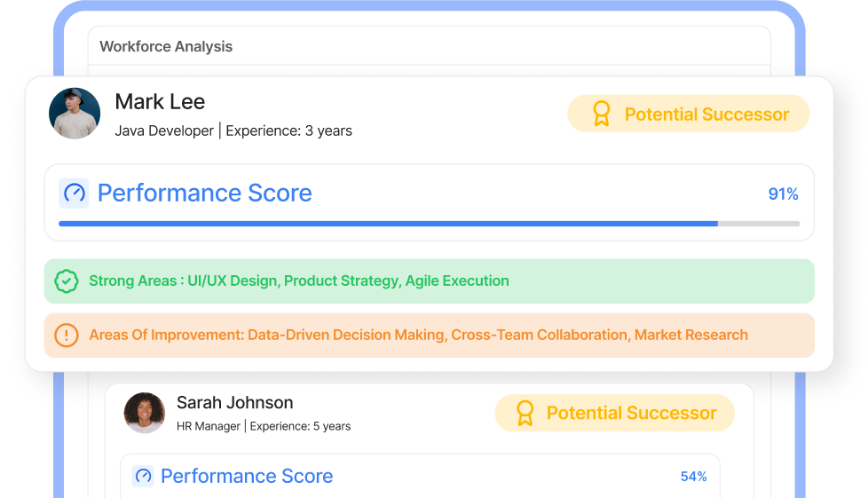
Task: Click Mark Lee's profile photo
Action: [75, 113]
